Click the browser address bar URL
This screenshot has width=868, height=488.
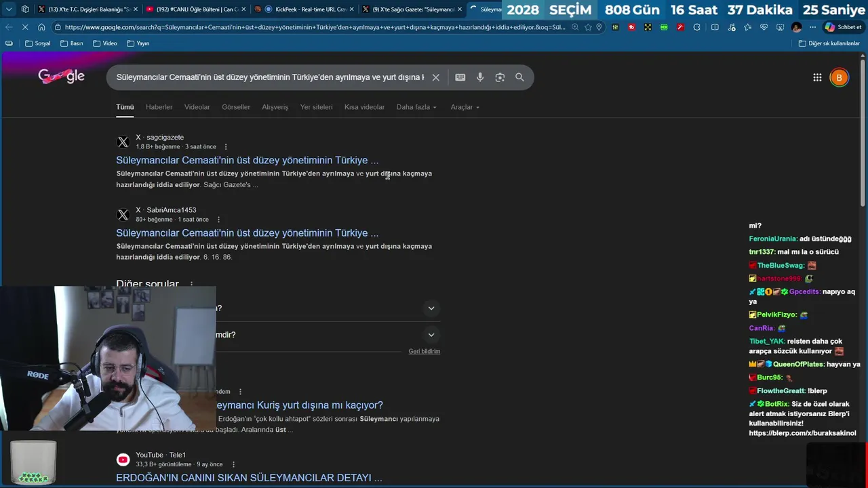[315, 27]
